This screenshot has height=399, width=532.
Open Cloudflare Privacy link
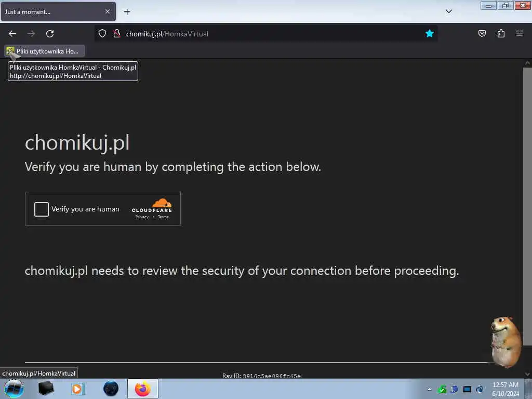tap(142, 217)
